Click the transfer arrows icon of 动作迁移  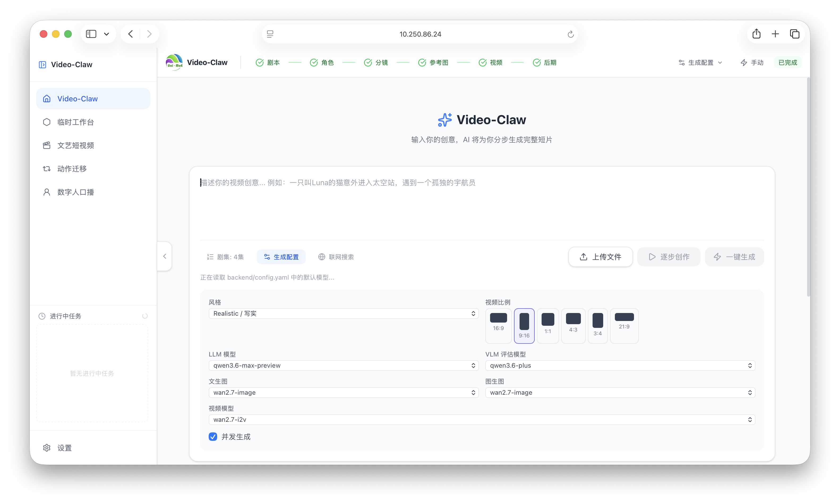[x=46, y=169]
